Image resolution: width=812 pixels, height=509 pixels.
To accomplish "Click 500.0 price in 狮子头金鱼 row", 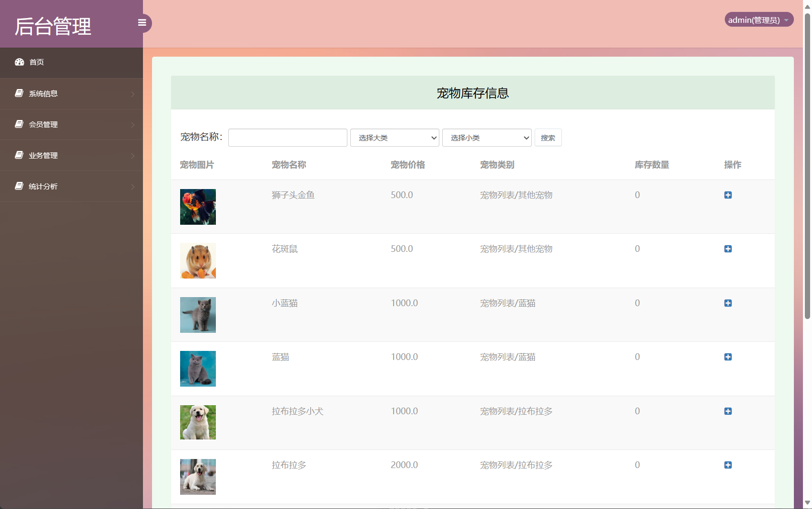I will tap(402, 195).
